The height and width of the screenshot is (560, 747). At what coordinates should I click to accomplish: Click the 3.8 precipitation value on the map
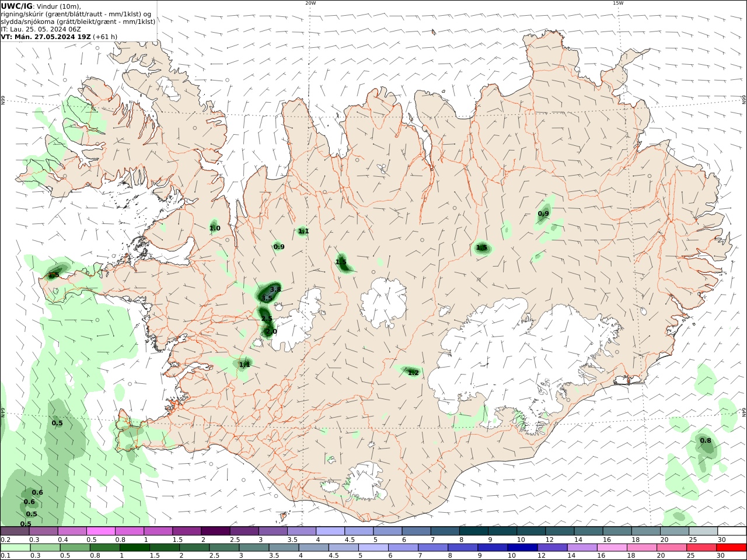(x=275, y=289)
